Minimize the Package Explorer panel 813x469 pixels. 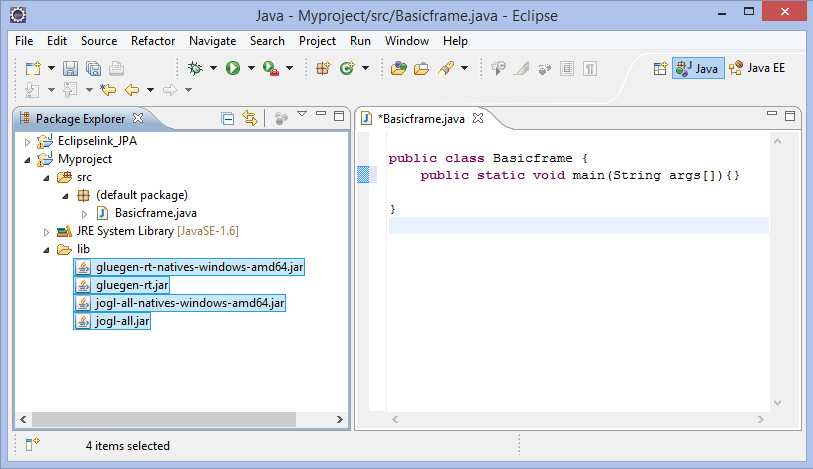321,113
